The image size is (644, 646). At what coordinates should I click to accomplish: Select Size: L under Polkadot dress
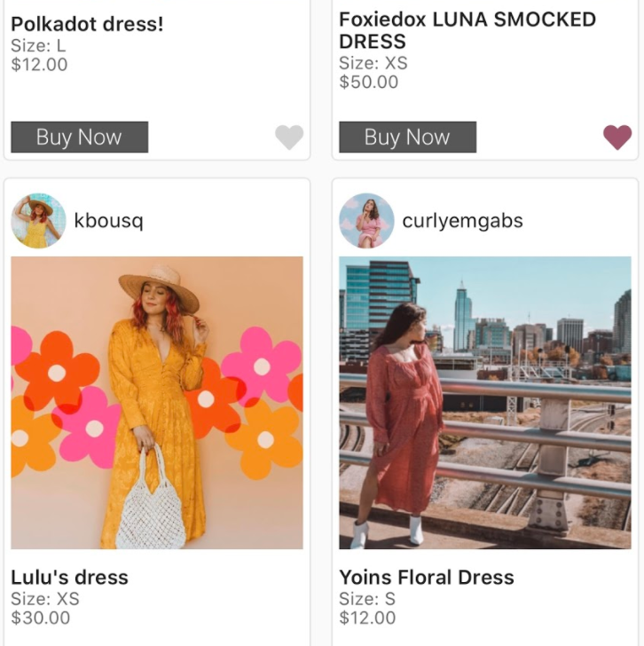(38, 45)
